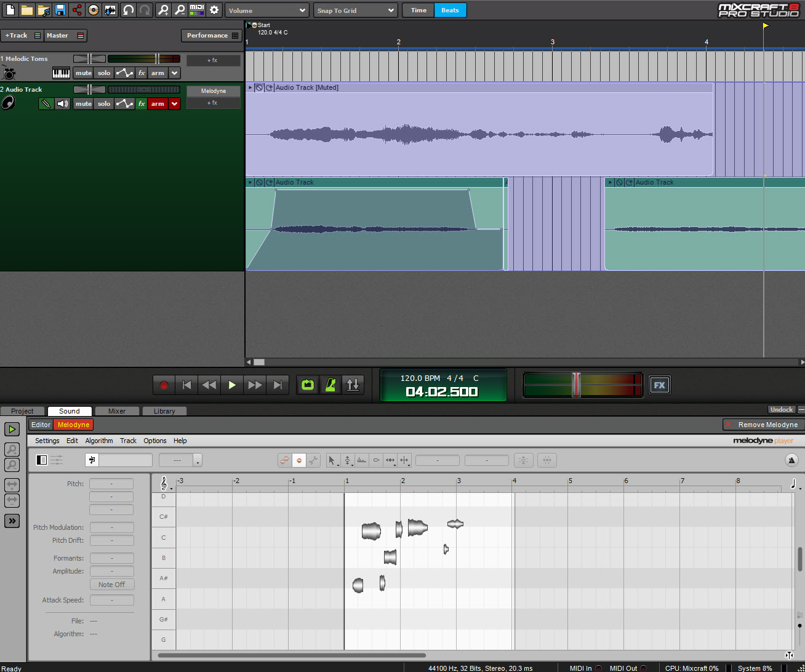The image size is (805, 672).
Task: Save project with the floppy disk icon
Action: (60, 10)
